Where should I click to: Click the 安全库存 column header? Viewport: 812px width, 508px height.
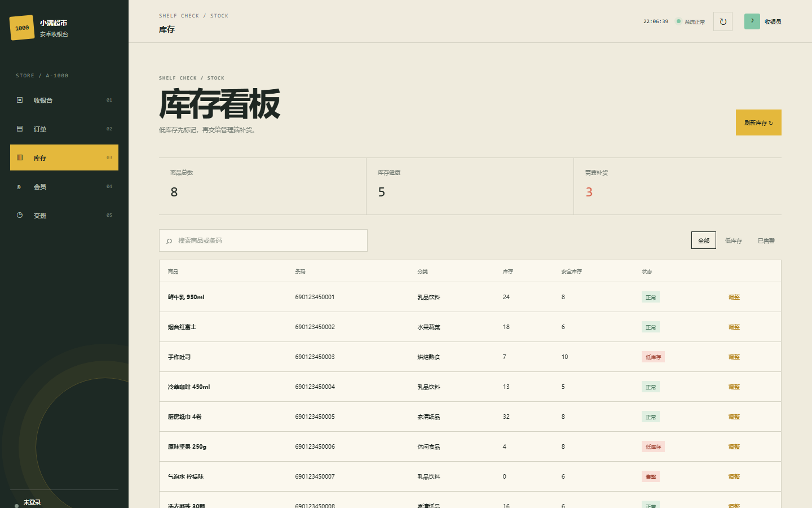(571, 271)
